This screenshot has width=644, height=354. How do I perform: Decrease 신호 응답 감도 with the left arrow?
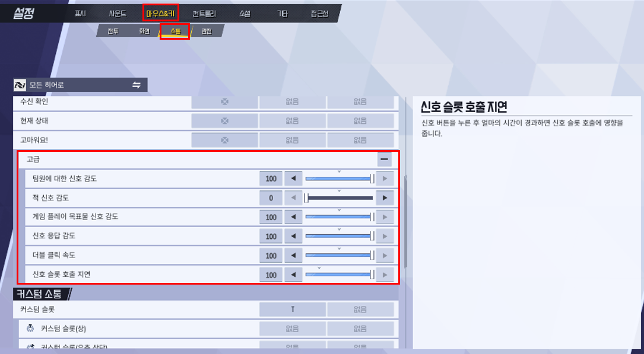(293, 236)
